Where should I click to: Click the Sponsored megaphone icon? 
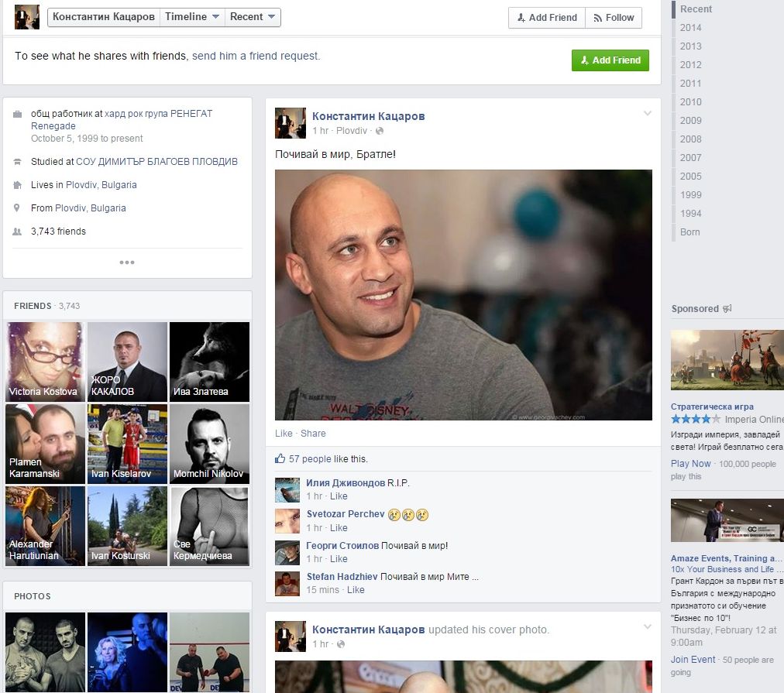[727, 308]
